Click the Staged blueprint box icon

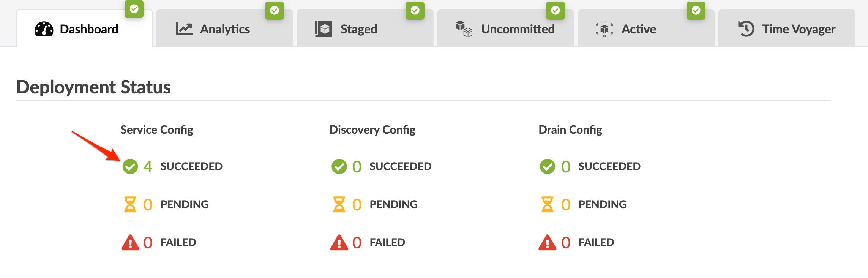(x=324, y=29)
